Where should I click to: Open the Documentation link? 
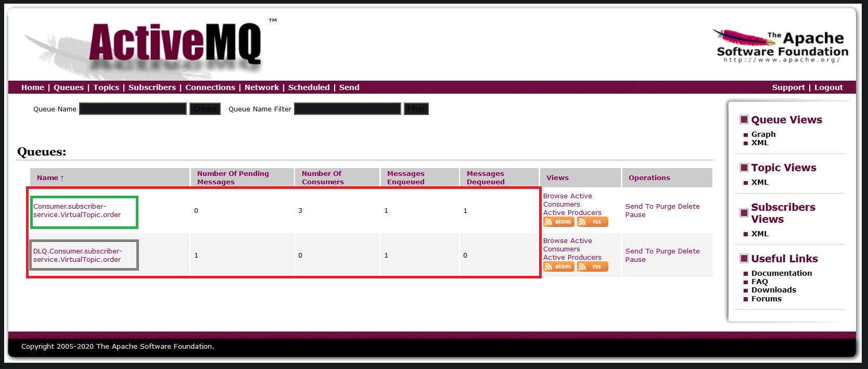pyautogui.click(x=782, y=273)
